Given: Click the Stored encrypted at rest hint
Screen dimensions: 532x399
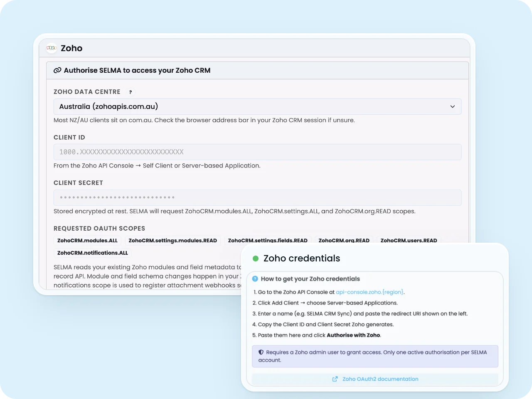Looking at the screenshot, I should tap(234, 211).
